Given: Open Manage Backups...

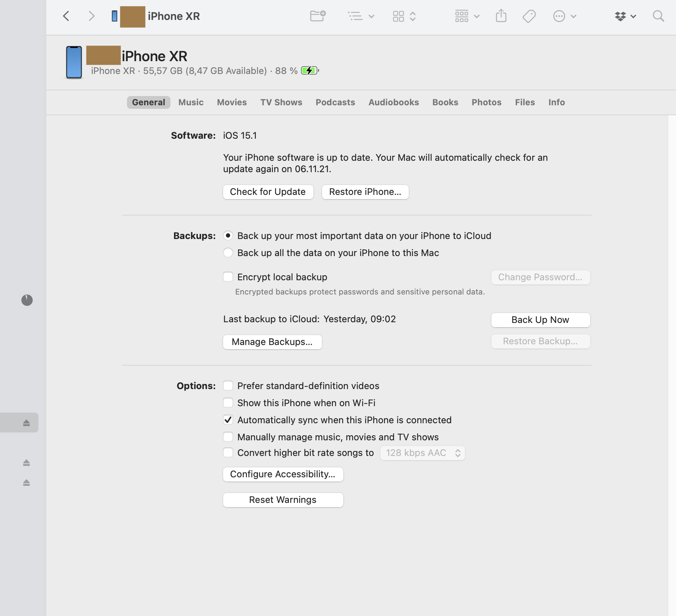Looking at the screenshot, I should point(272,342).
